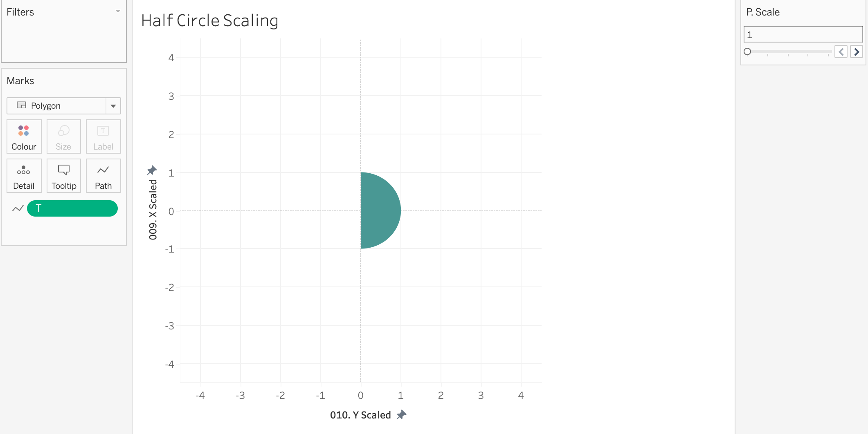Click the P. Scale slider handle

click(x=747, y=51)
